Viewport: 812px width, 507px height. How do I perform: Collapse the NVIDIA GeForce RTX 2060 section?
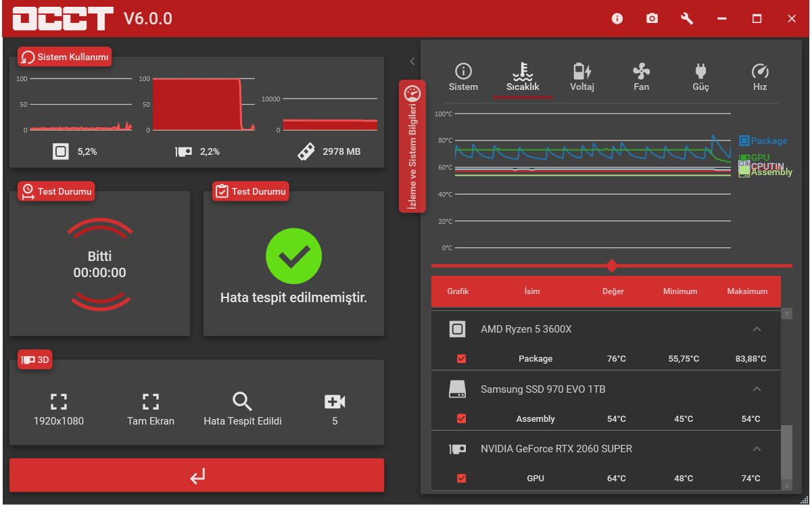[757, 449]
